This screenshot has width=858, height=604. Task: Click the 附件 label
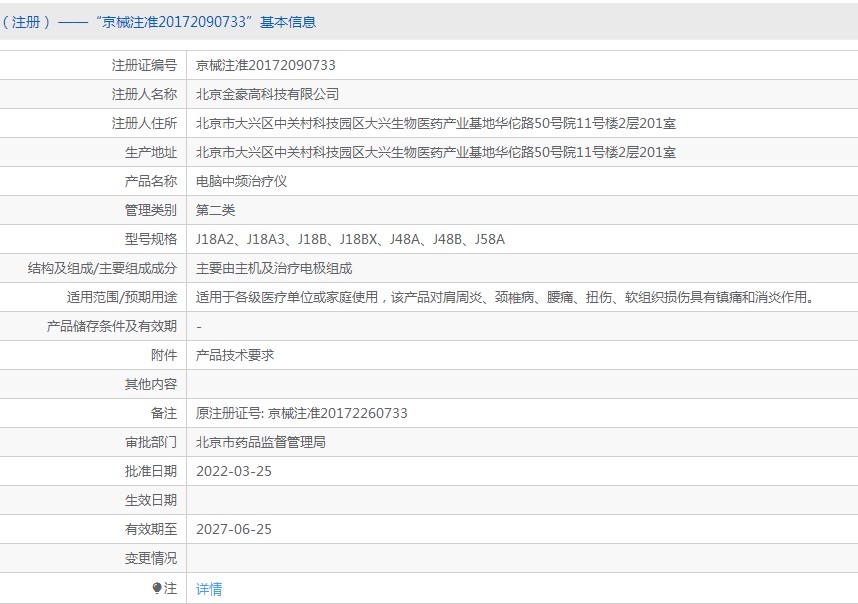click(x=164, y=355)
